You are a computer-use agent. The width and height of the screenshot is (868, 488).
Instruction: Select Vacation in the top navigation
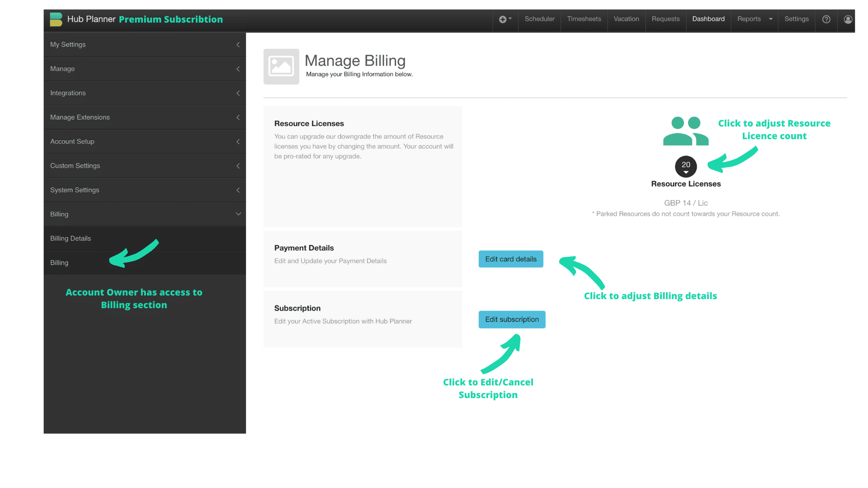pos(626,19)
